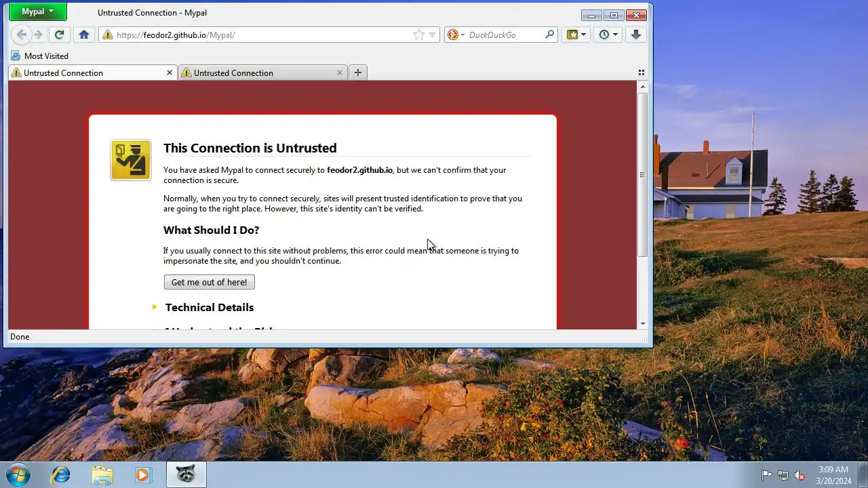Click the muted volume tray icon
The image size is (868, 488).
coord(800,475)
